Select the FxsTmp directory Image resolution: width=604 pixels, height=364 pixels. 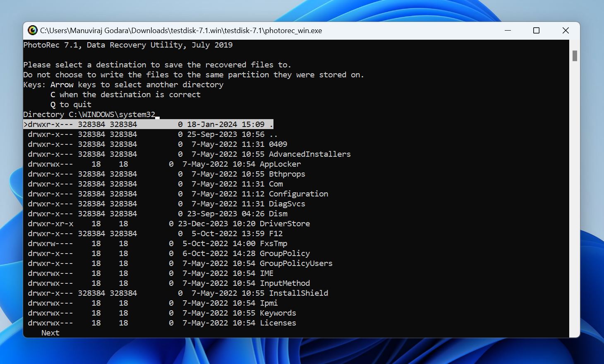158,243
